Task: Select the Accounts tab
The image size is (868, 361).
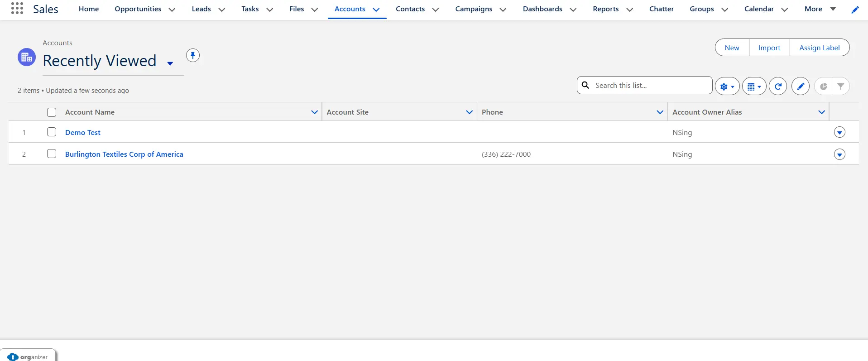Action: click(x=350, y=9)
